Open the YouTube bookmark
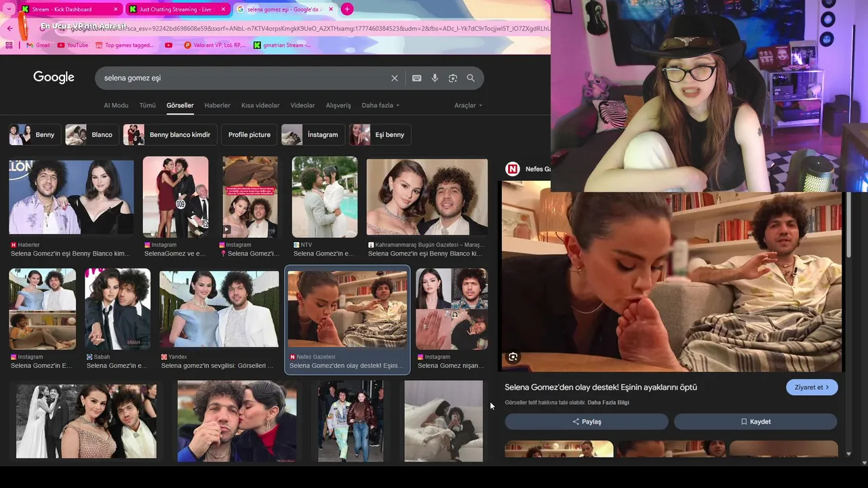 point(73,45)
